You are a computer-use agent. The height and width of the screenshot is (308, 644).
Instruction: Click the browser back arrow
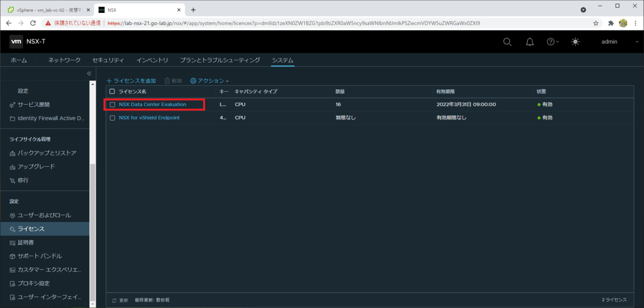coord(9,23)
